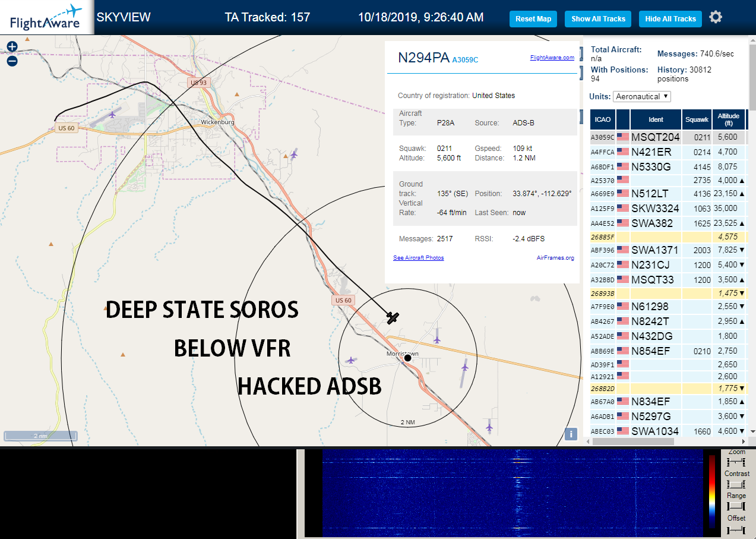Select the N432DG row ident
This screenshot has height=539, width=756.
652,336
